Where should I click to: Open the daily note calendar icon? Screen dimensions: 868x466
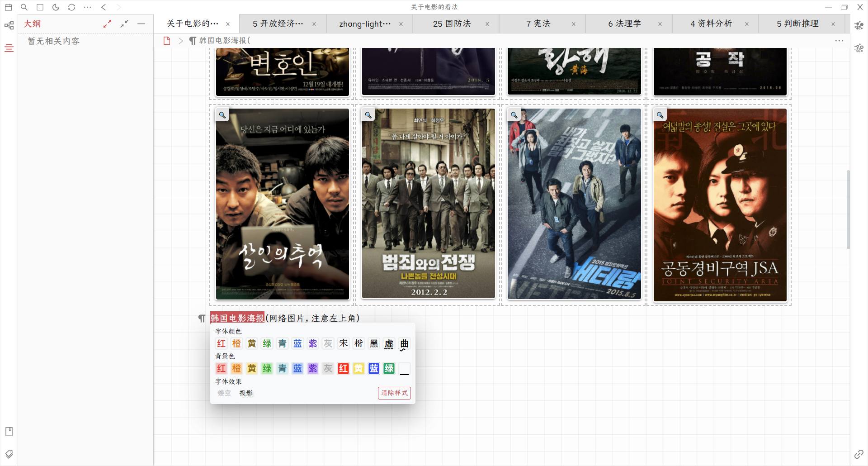8,7
